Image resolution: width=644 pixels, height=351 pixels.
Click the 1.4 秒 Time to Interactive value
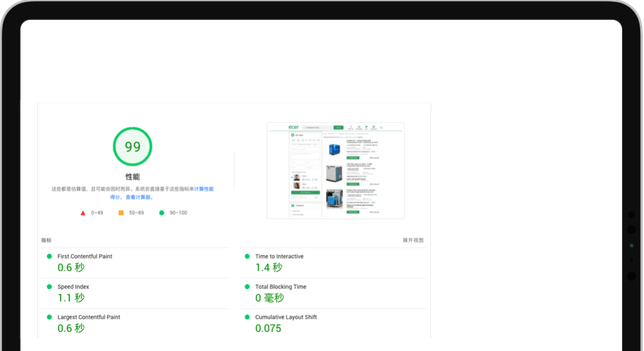pos(269,267)
